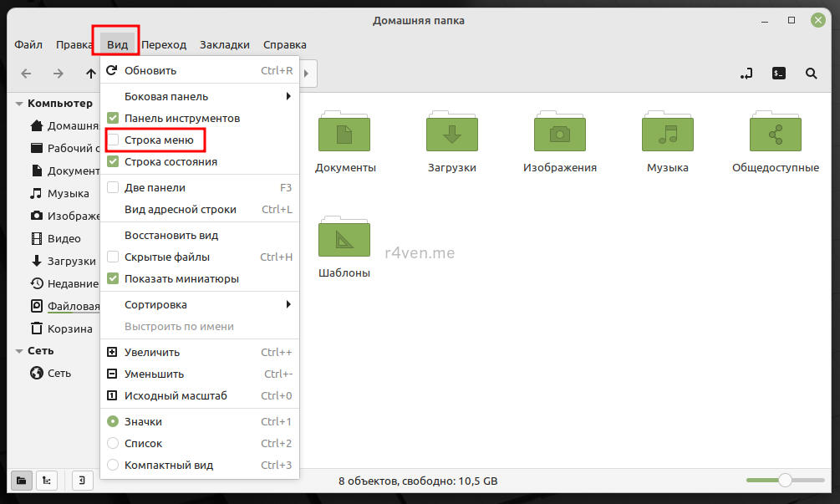Adjust the icon zoom slider
This screenshot has height=504, width=840.
(x=785, y=480)
